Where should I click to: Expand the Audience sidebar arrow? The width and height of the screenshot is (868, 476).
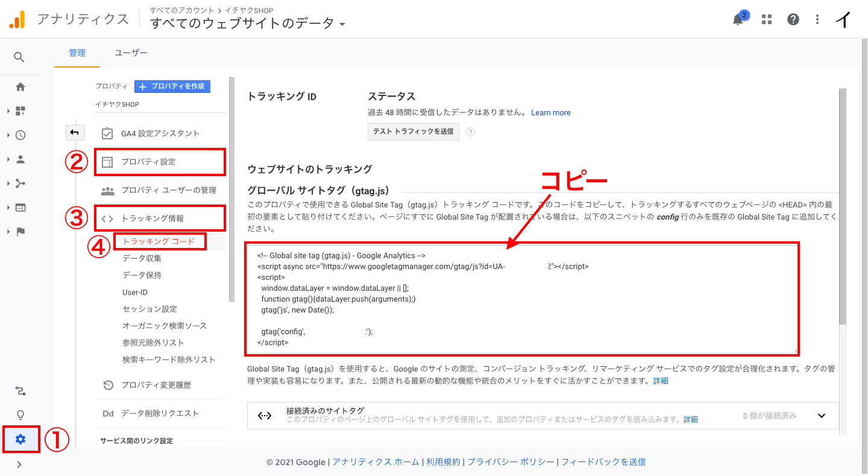click(8, 159)
